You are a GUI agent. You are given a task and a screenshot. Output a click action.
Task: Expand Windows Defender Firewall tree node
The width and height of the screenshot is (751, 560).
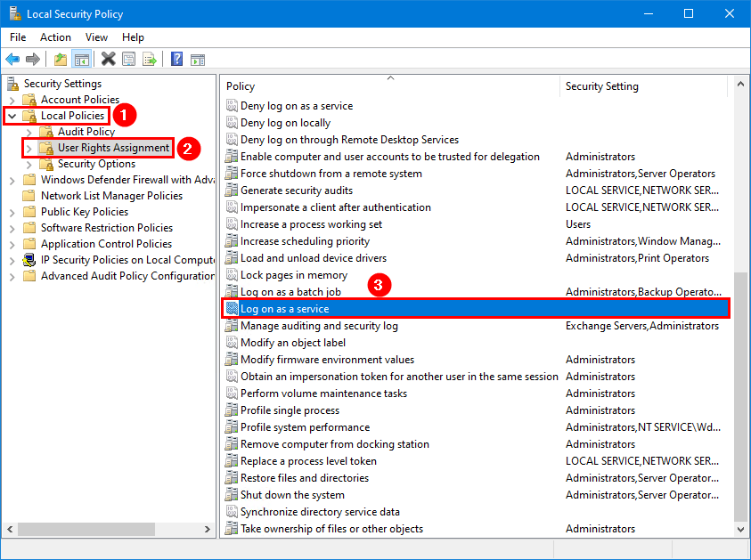click(x=12, y=180)
